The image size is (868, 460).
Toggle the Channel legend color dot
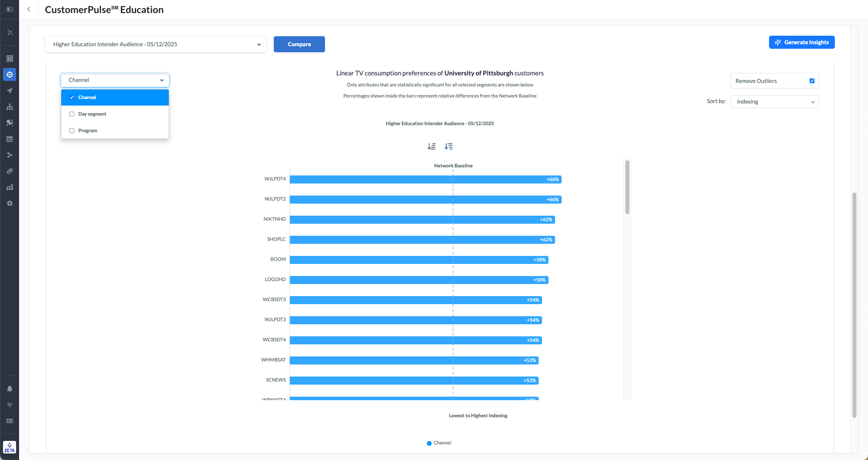coord(429,443)
